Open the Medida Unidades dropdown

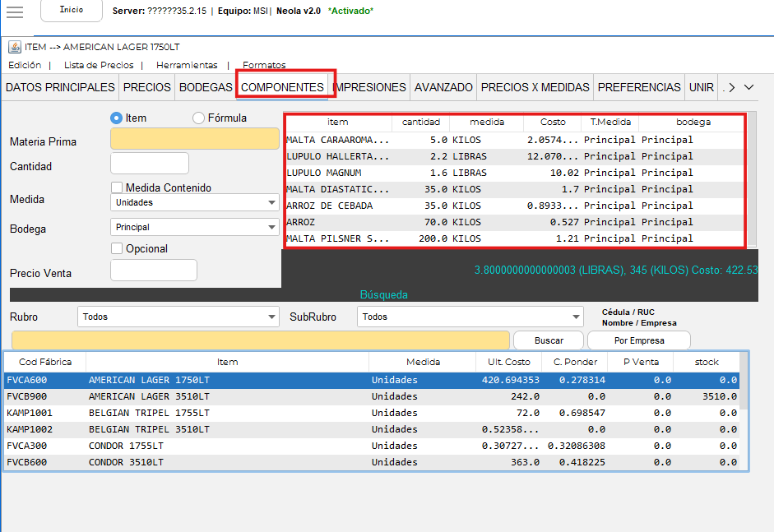tap(195, 202)
